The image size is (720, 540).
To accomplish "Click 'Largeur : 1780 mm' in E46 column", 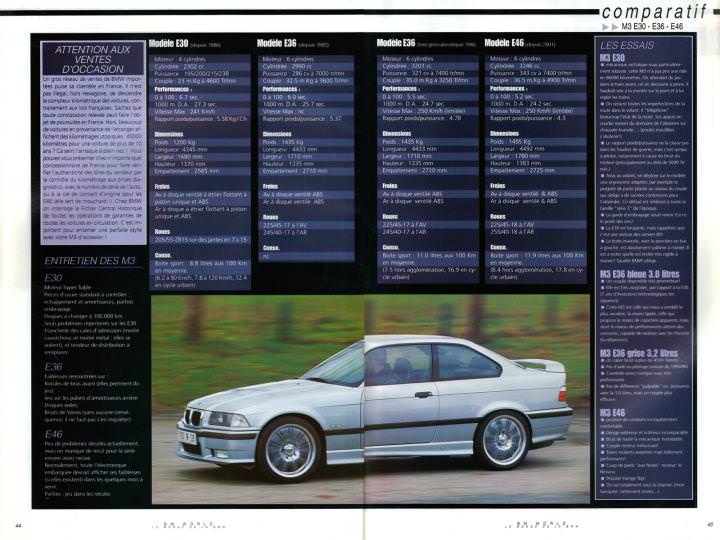I will (x=514, y=156).
